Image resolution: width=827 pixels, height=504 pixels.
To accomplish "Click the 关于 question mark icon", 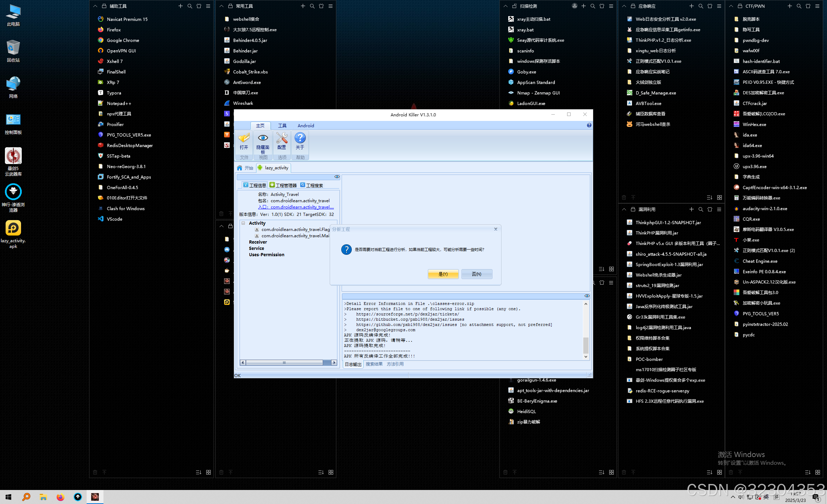I will [x=300, y=138].
